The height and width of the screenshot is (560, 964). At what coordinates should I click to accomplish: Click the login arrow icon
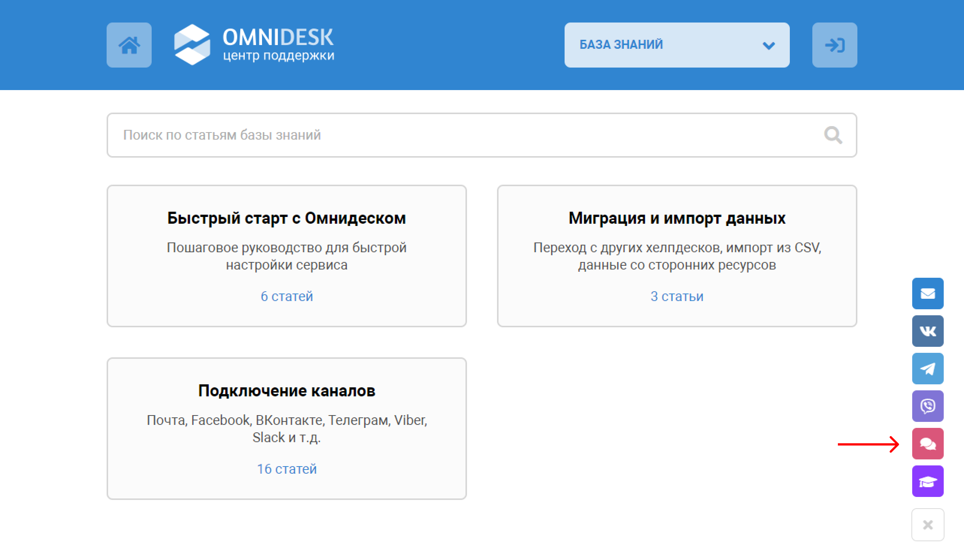(834, 45)
